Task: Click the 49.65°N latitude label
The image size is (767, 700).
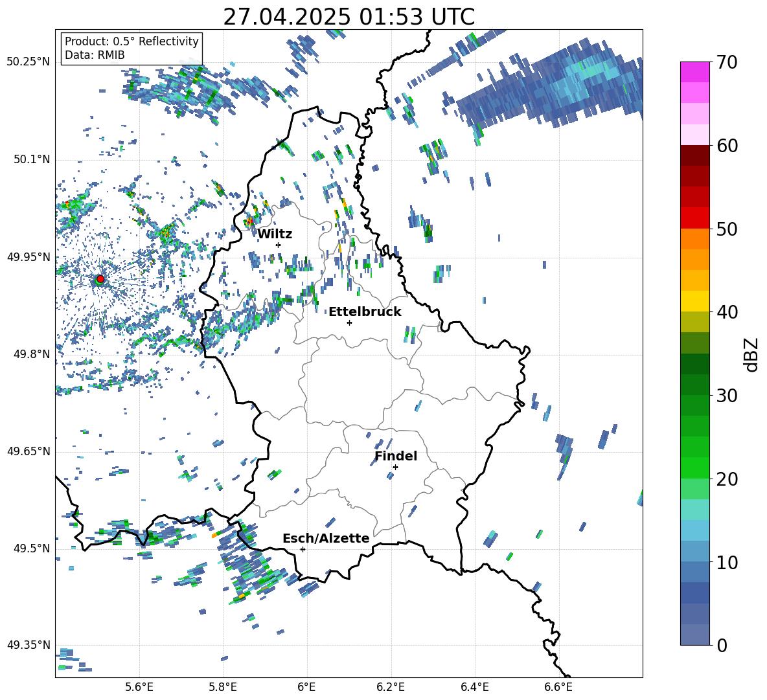Action: [29, 451]
